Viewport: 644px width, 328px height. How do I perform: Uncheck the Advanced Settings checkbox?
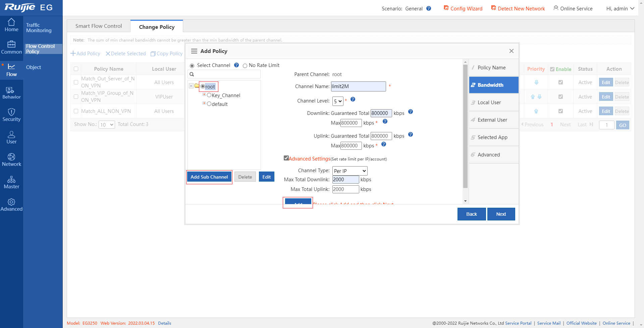coord(286,158)
